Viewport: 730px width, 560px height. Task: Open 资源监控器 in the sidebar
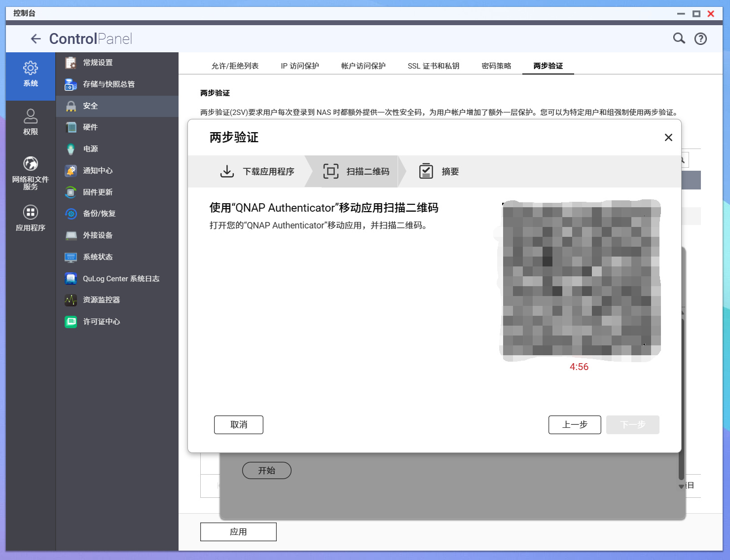(x=117, y=300)
